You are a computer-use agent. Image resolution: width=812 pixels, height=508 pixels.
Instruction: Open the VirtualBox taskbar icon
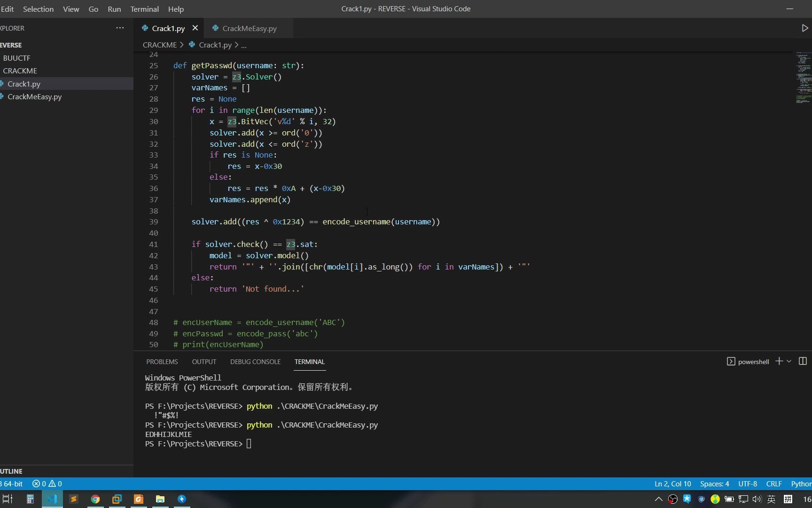(117, 499)
